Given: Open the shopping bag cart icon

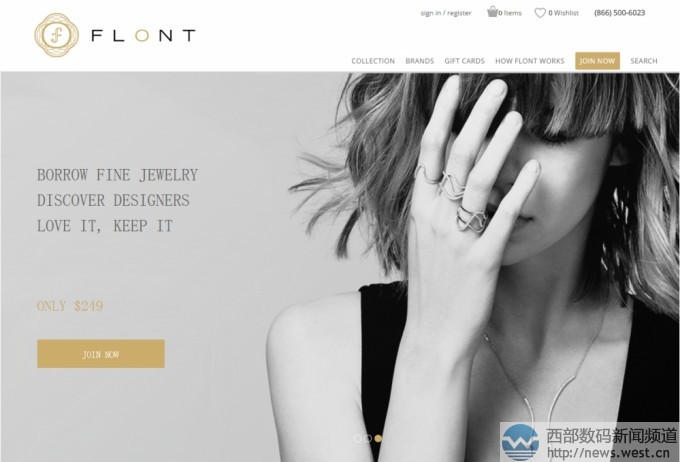Looking at the screenshot, I should pos(492,12).
